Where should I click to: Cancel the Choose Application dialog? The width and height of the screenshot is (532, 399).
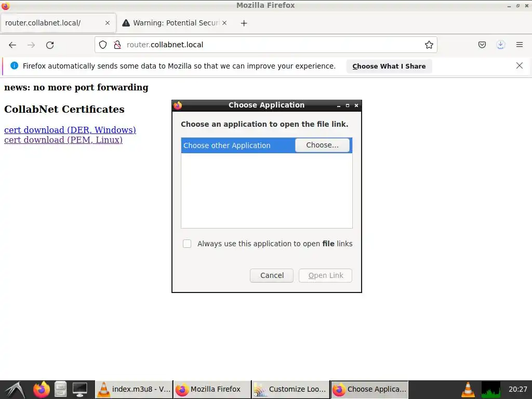click(x=272, y=275)
